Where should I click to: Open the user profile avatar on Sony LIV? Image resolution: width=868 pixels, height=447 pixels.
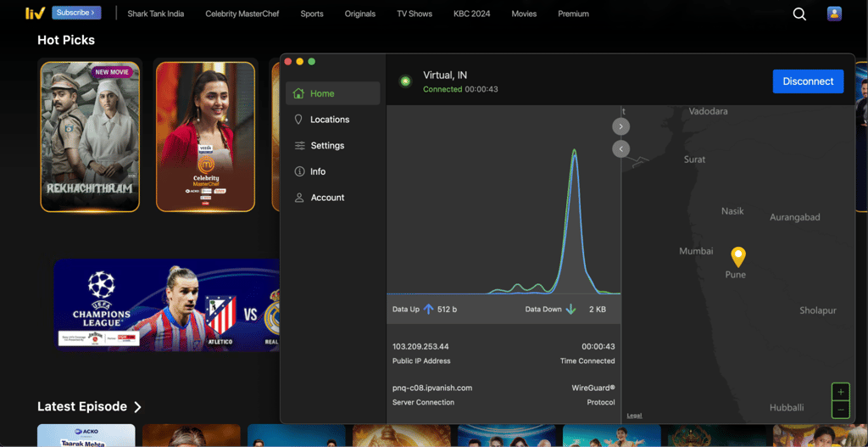(834, 14)
